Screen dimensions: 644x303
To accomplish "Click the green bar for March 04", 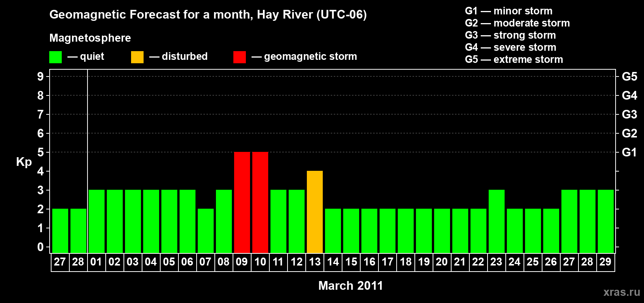I will 151,221.
